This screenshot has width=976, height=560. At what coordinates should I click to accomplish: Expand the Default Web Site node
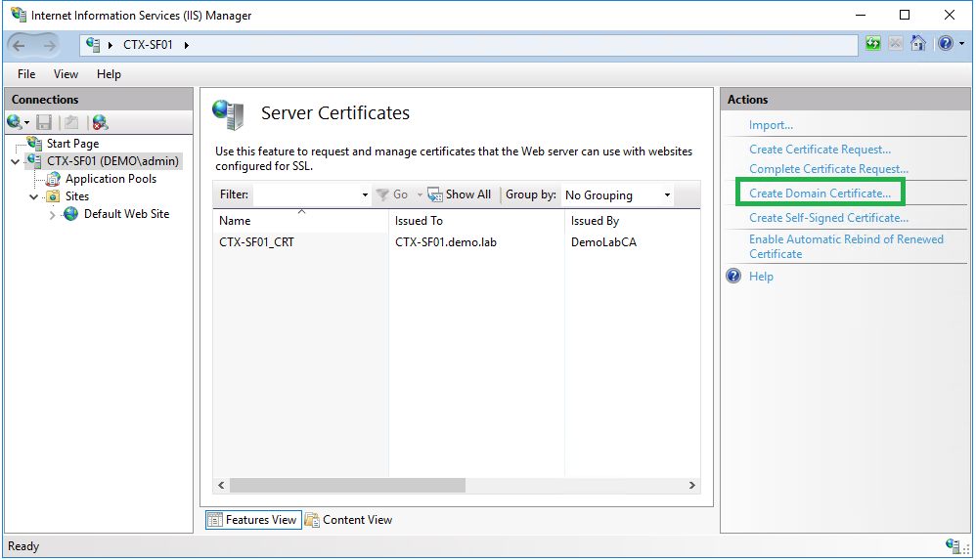pos(53,215)
